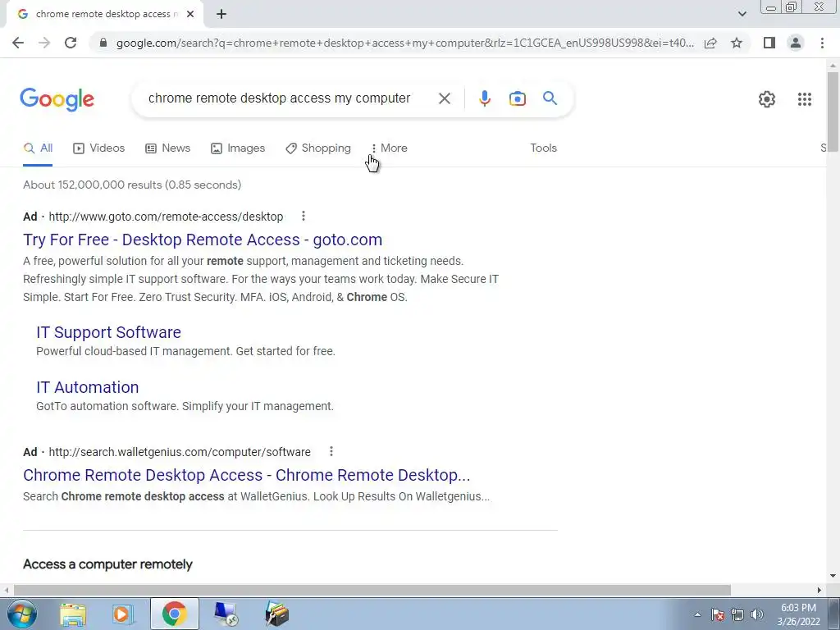Go back to the previous page
Viewport: 840px width, 630px height.
pos(18,43)
